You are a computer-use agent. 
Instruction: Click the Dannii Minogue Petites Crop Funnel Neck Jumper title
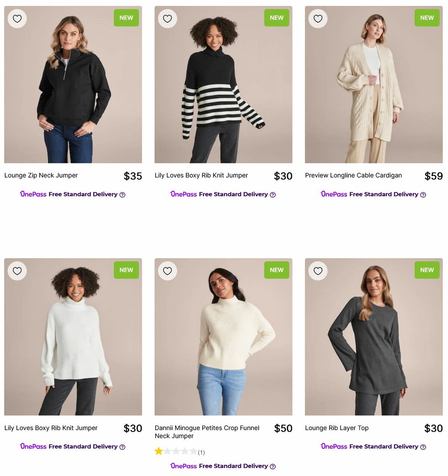pos(207,432)
